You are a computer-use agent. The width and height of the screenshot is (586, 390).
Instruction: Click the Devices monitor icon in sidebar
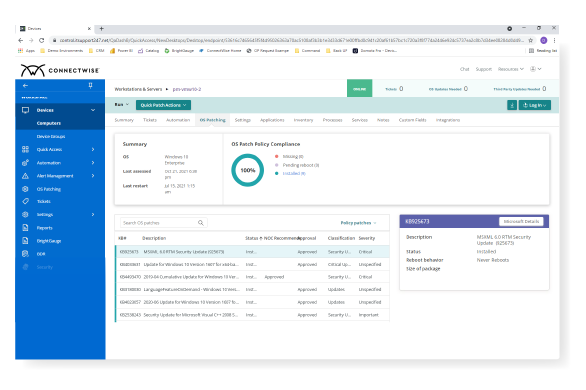pos(25,110)
